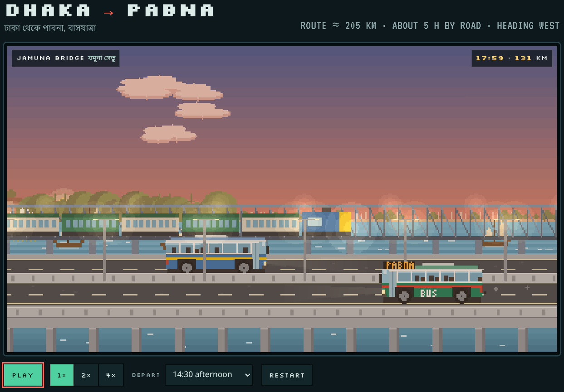Screen dimensions: 564x392
Task: Open the departure time dropdown
Action: coord(209,375)
